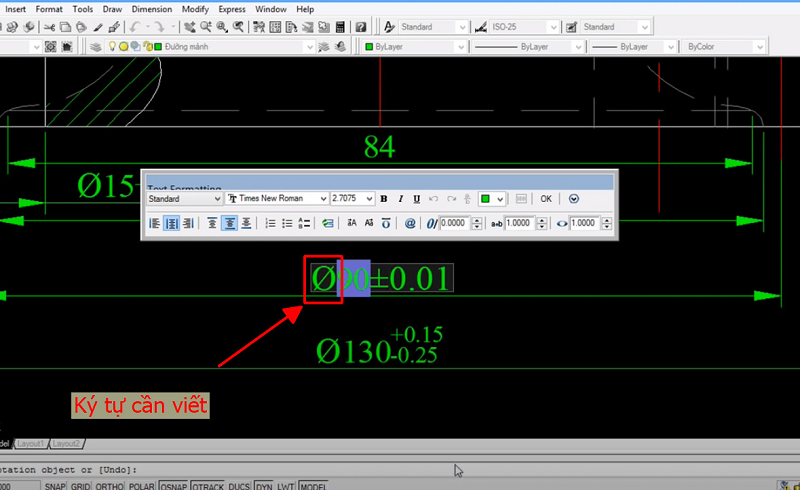The height and width of the screenshot is (490, 800).
Task: Open the QuickCalc calculator icon
Action: tap(340, 27)
